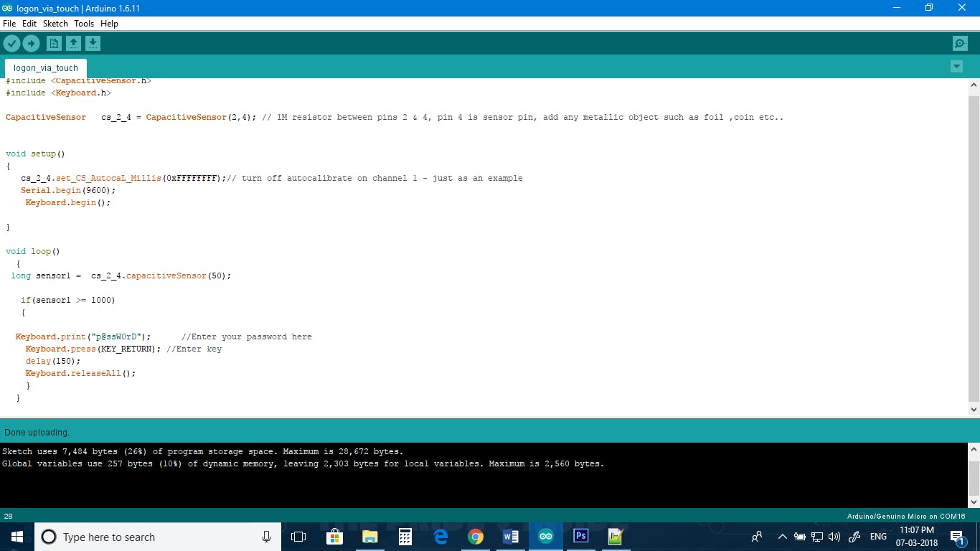Click the pen workspace icon in tray
Screen dimensions: 980x551
[854, 537]
